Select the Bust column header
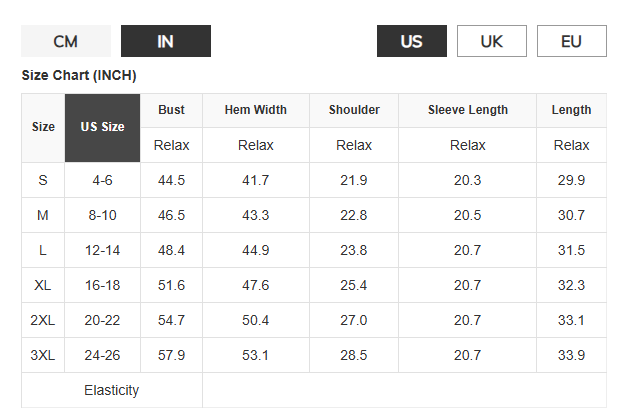This screenshot has height=417, width=637. pos(171,110)
